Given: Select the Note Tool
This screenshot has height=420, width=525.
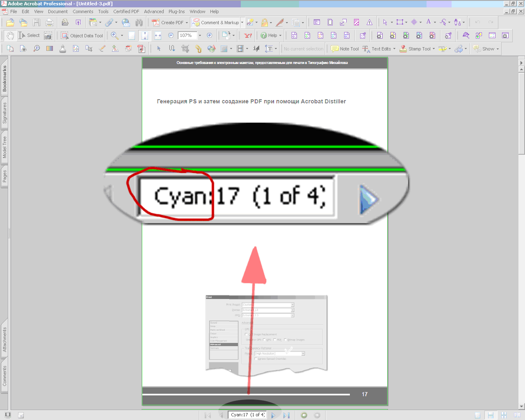Looking at the screenshot, I should pyautogui.click(x=345, y=49).
